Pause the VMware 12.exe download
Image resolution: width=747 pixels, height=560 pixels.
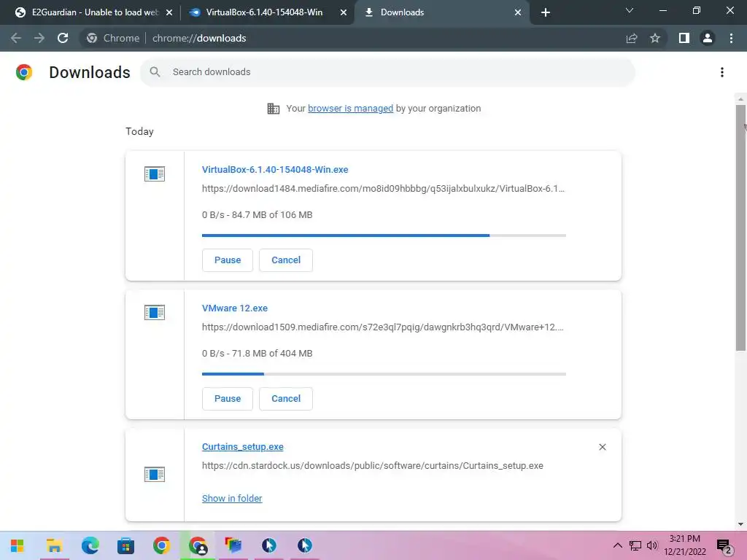coord(228,399)
